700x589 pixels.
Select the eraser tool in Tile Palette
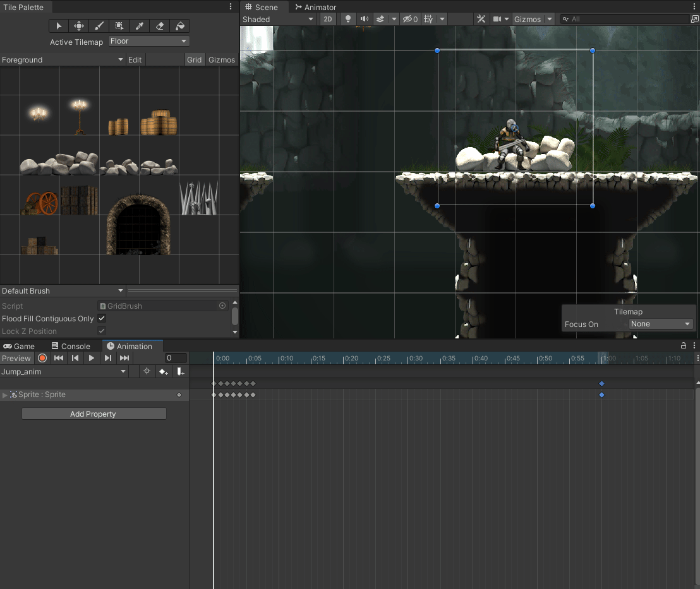[160, 26]
